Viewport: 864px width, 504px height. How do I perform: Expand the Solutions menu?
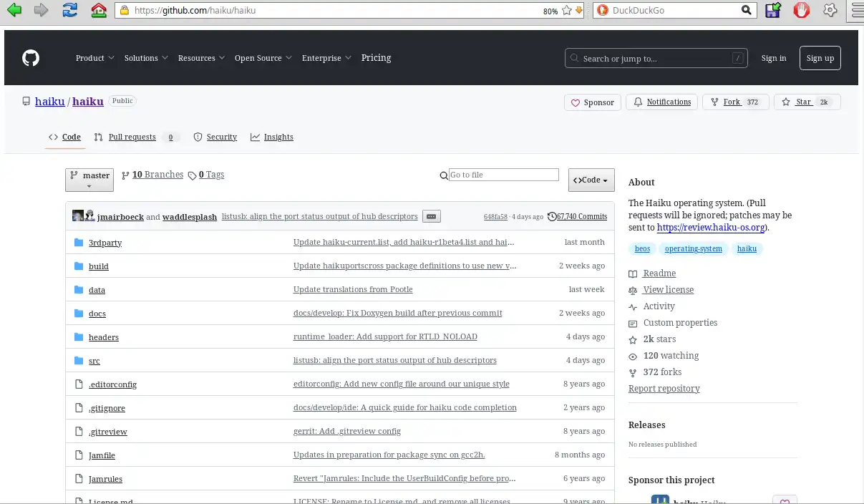coord(146,58)
